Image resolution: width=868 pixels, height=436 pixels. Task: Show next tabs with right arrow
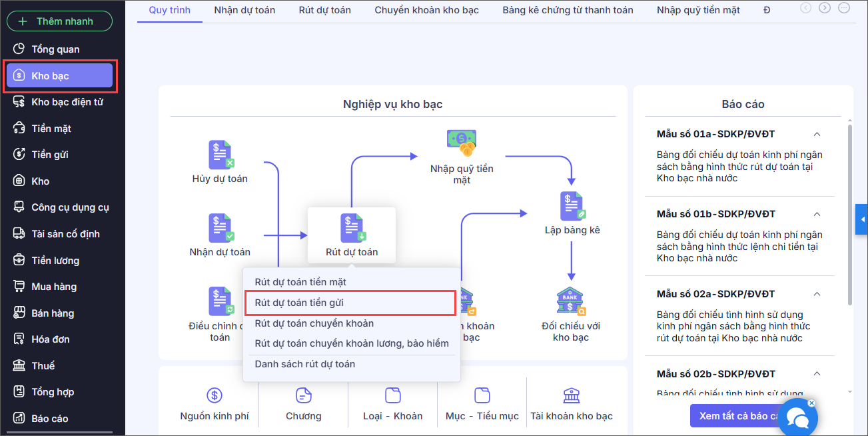click(x=825, y=8)
